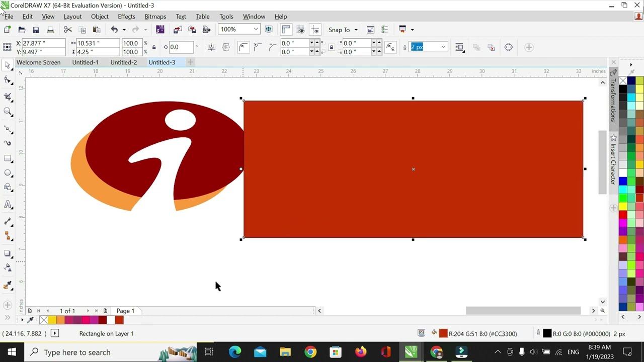
Task: Toggle edit corners together lock
Action: 331,47
